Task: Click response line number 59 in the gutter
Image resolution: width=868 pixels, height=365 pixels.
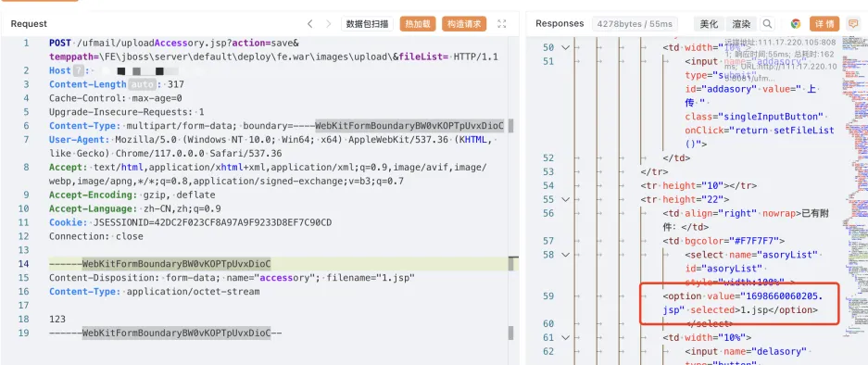Action: click(548, 296)
